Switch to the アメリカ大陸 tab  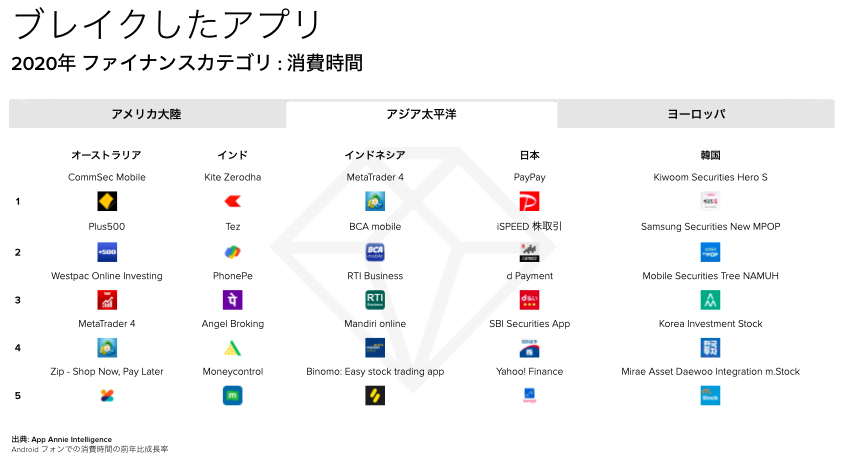[x=147, y=114]
